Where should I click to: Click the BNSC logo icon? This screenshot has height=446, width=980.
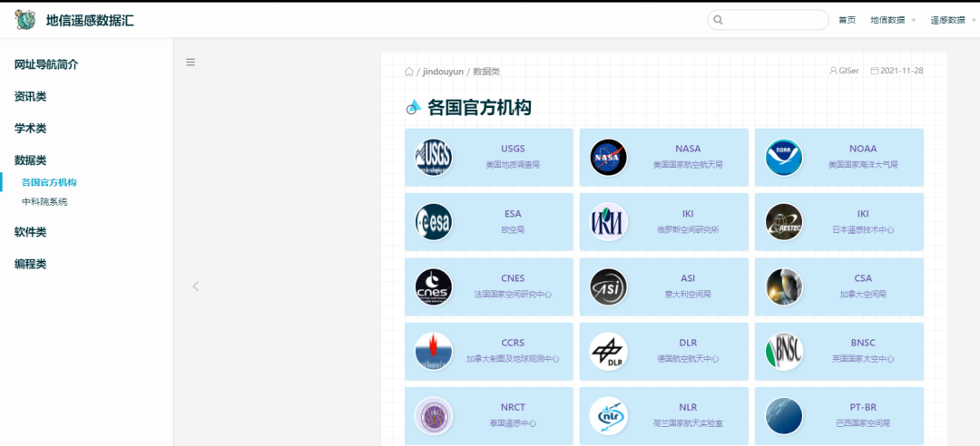coord(784,351)
